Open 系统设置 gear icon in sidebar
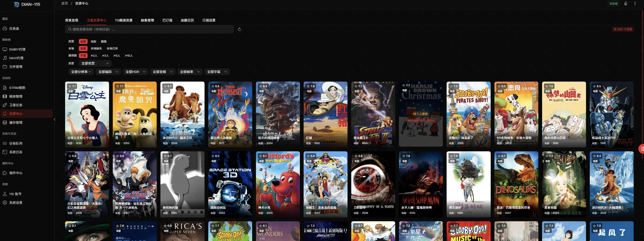Viewport: 644px width, 241px height. tap(5, 202)
